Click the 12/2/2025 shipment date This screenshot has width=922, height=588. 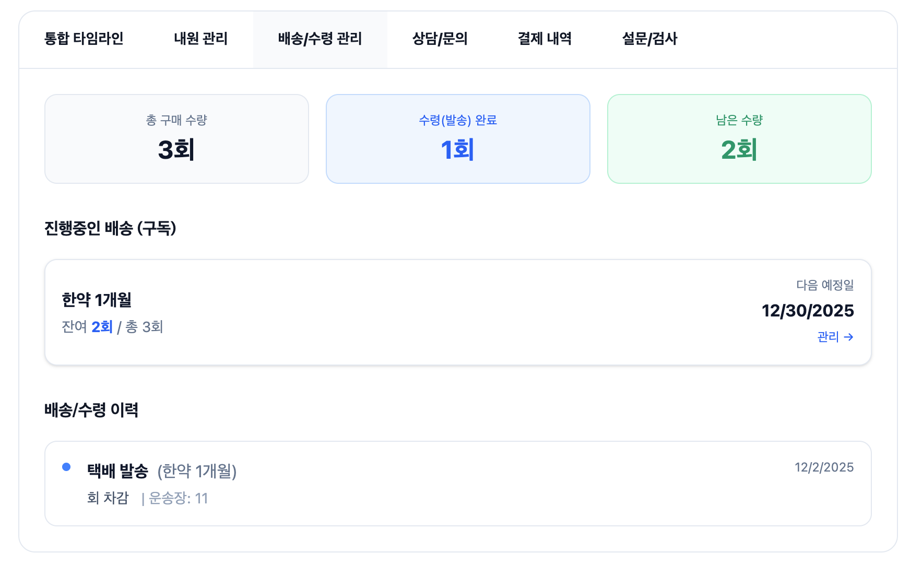[824, 467]
